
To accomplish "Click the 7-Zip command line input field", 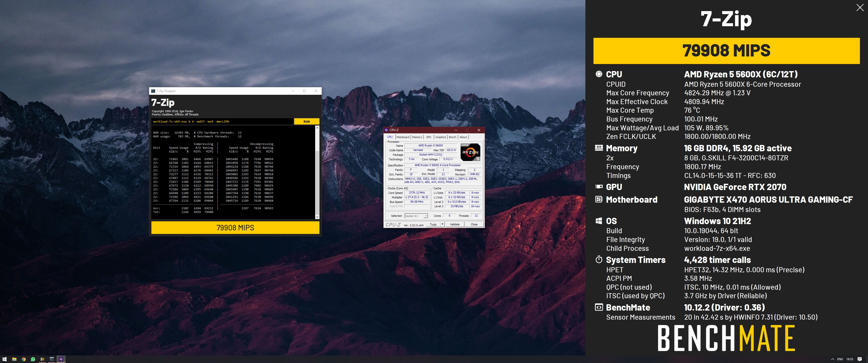I will tap(222, 122).
